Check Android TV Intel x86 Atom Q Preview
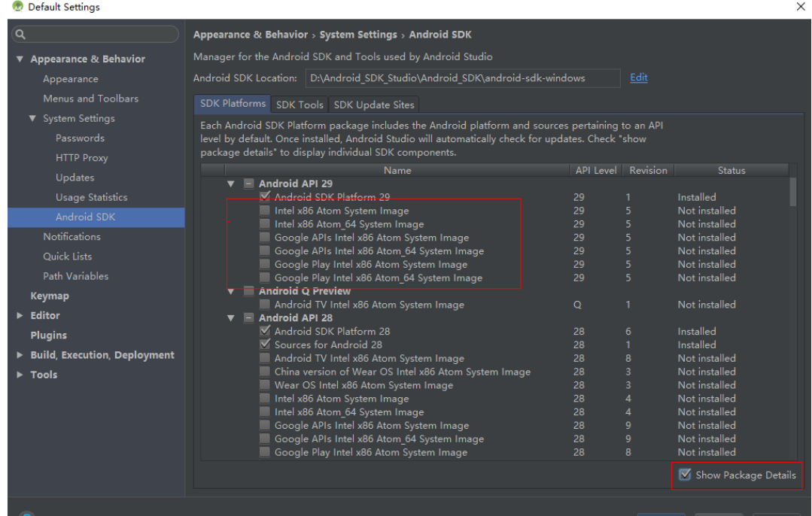The image size is (812, 516). tap(265, 305)
